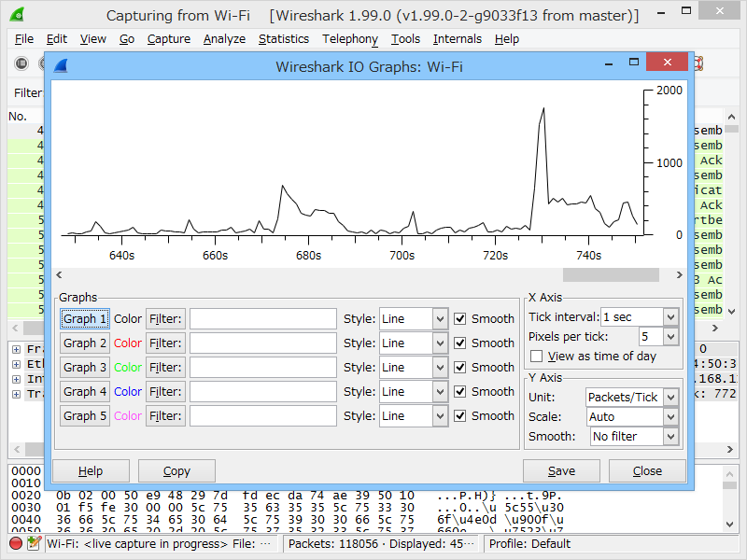Click the green Color label of Graph 3

(x=128, y=367)
